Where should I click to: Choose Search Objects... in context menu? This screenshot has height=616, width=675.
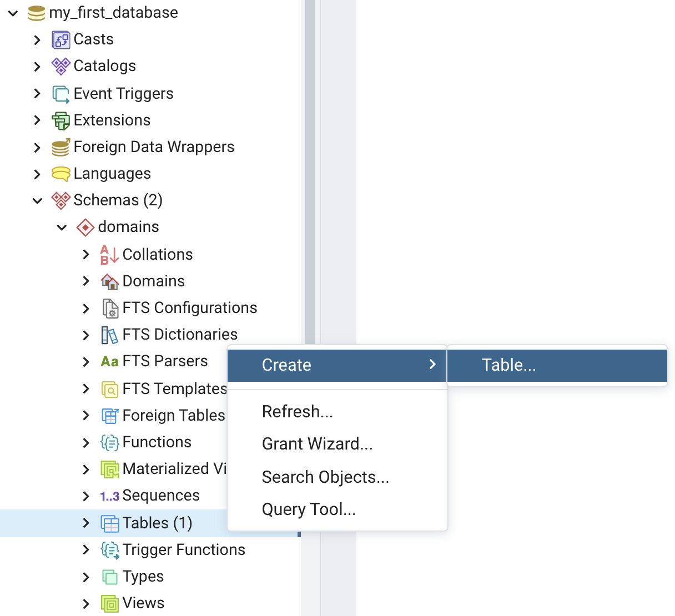tap(325, 477)
